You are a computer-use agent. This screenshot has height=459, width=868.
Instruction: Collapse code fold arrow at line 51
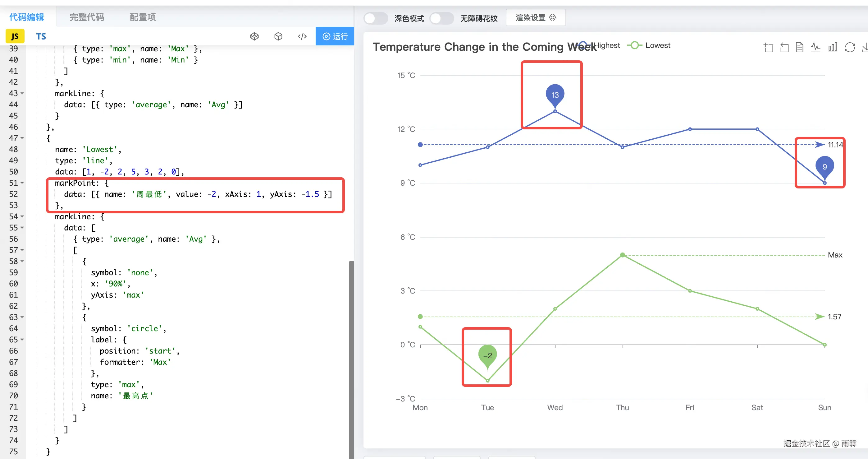click(22, 183)
